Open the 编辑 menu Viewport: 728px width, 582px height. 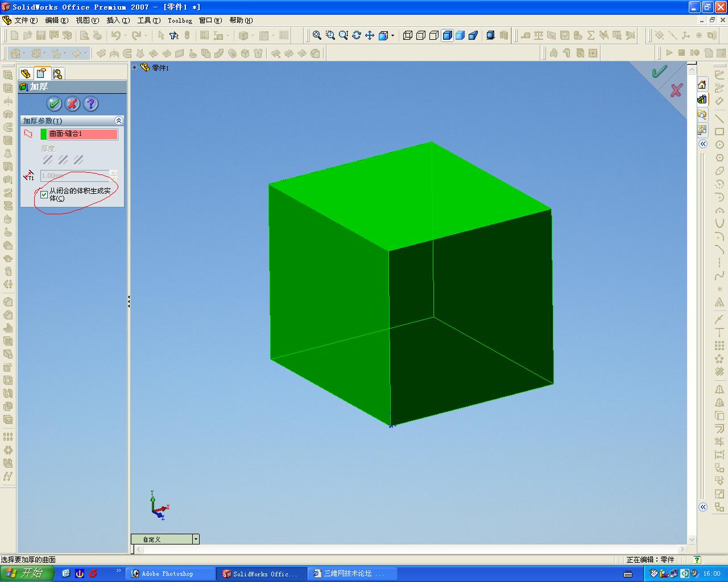click(56, 20)
